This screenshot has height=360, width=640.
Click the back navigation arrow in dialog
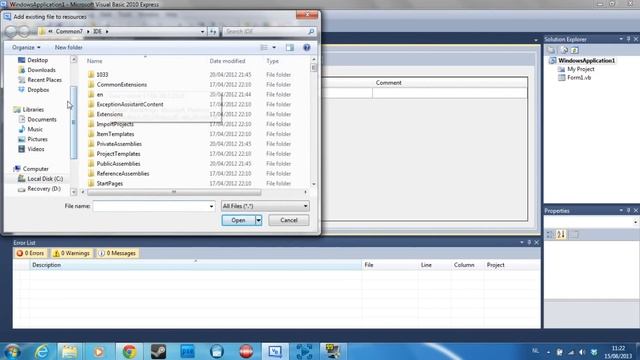point(11,31)
